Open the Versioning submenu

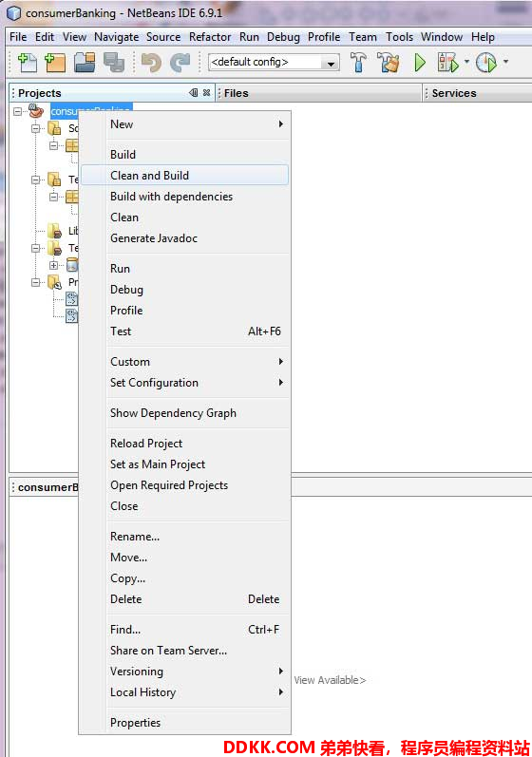pos(185,672)
